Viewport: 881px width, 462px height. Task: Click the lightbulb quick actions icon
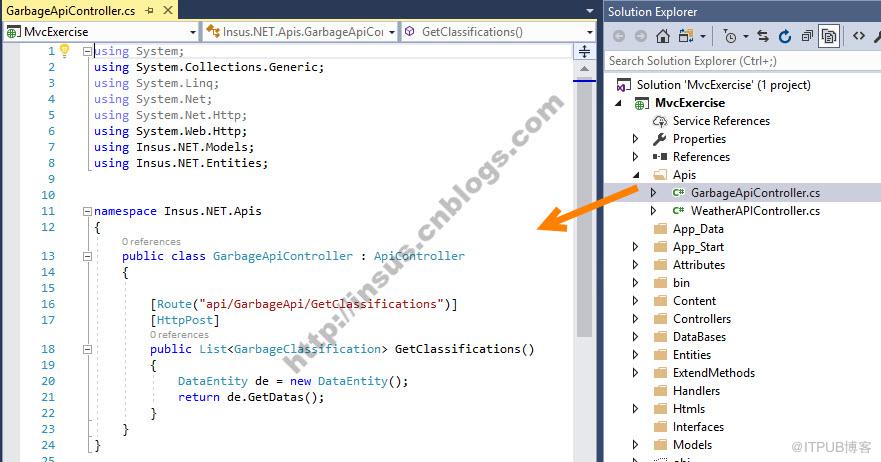click(65, 51)
